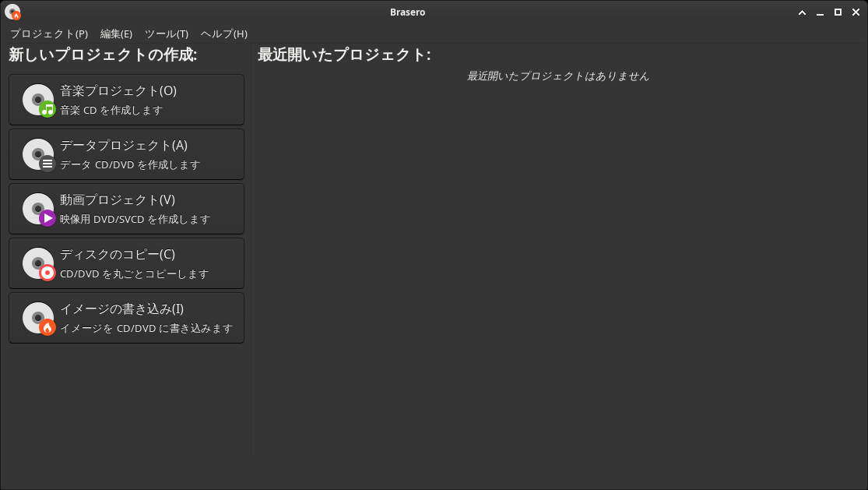Image resolution: width=868 pixels, height=490 pixels.
Task: Click the video project disc icon
Action: click(x=39, y=210)
